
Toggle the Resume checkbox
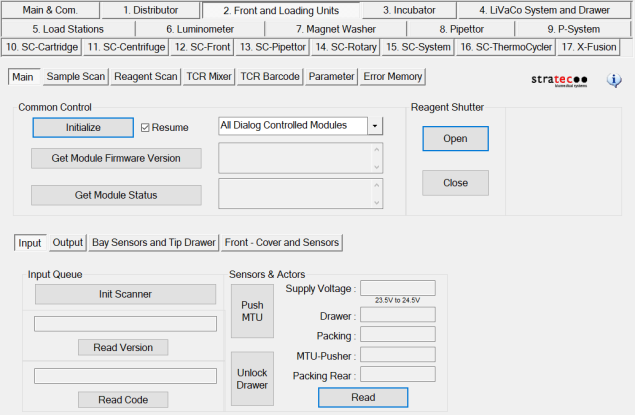point(146,127)
